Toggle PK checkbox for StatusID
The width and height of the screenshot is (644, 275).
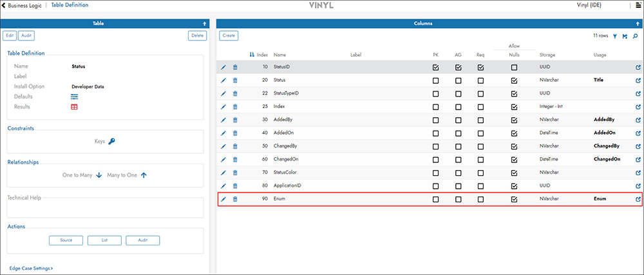[x=436, y=67]
